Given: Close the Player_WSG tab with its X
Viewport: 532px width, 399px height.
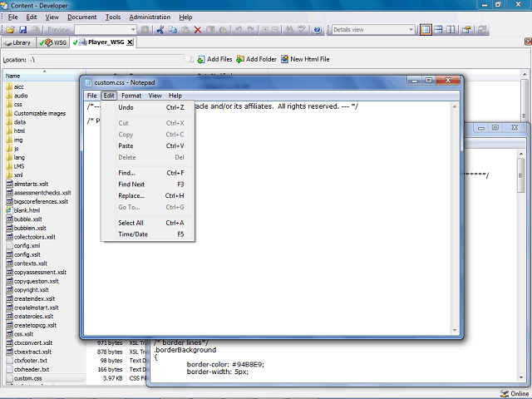Looking at the screenshot, I should 130,42.
